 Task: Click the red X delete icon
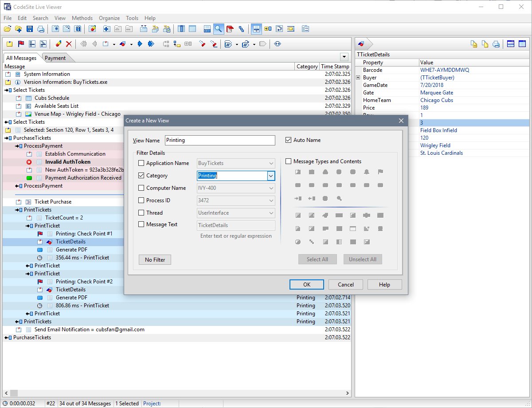click(68, 43)
